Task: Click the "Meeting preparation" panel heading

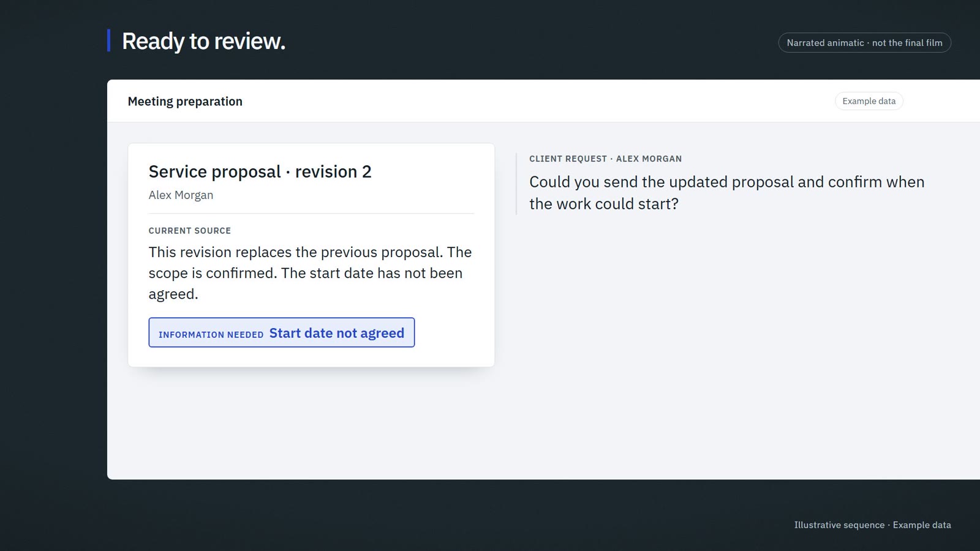Action: 185,102
